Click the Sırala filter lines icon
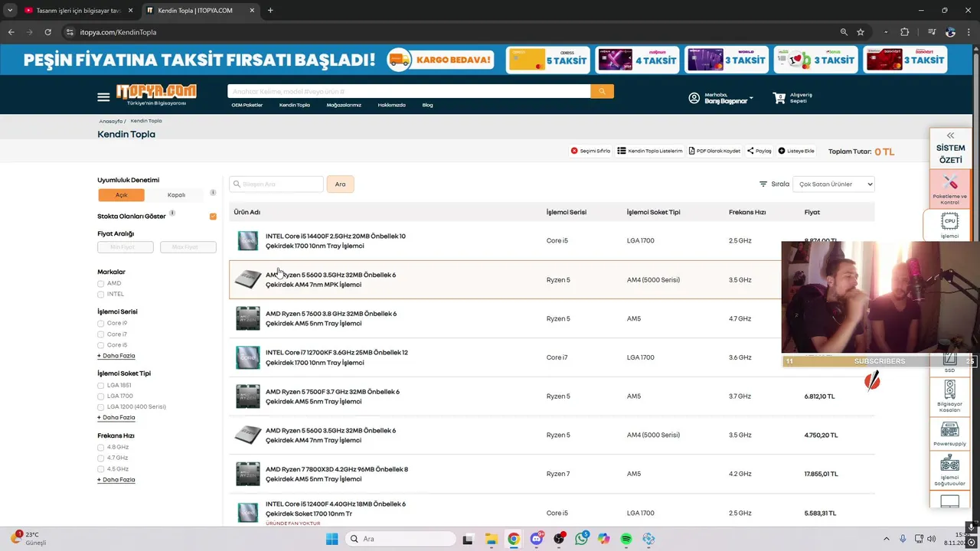Viewport: 980px width, 551px height. pyautogui.click(x=763, y=184)
